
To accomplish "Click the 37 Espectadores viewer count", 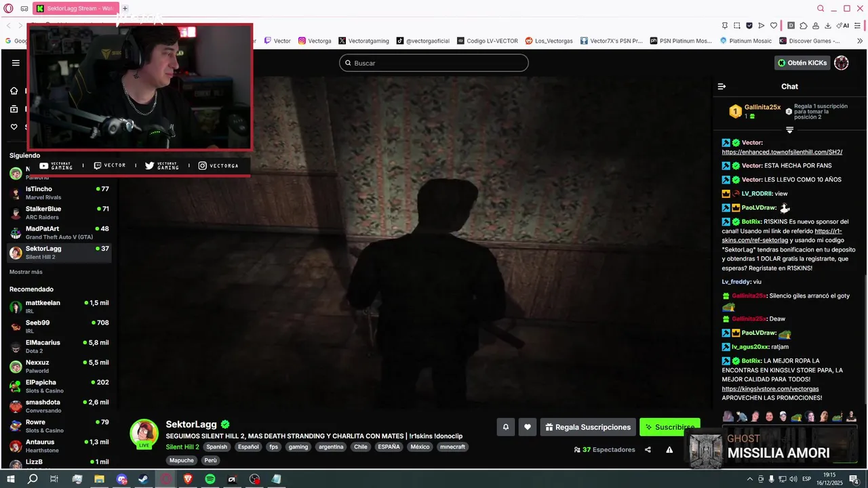I will pos(605,449).
